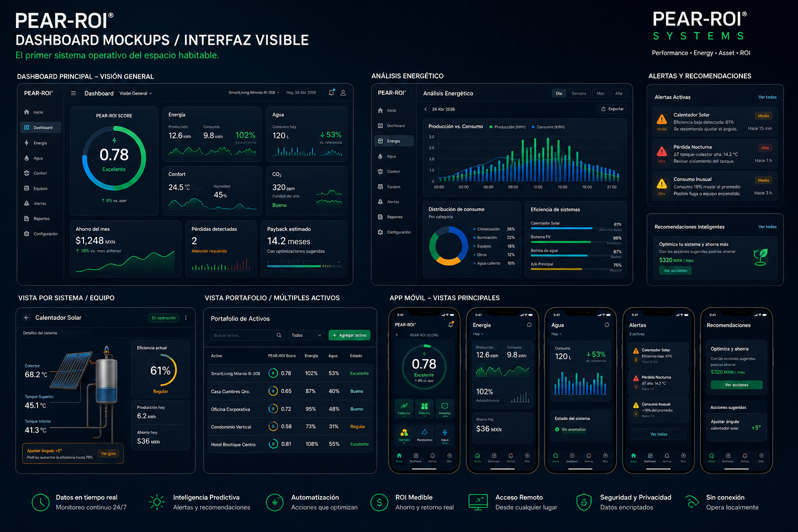Tap Ver todas on Alertas mobile screen
Viewport: 798px width, 532px height.
(x=659, y=434)
